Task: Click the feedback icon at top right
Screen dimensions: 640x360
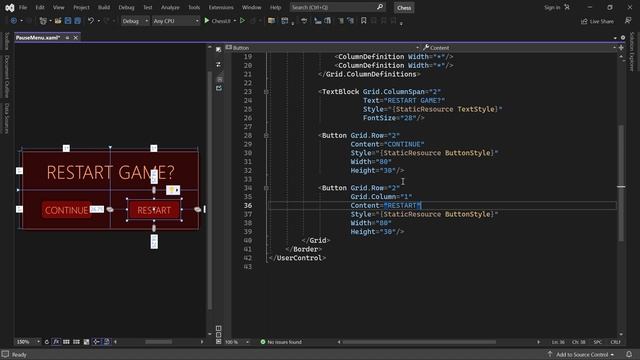Action: 628,21
